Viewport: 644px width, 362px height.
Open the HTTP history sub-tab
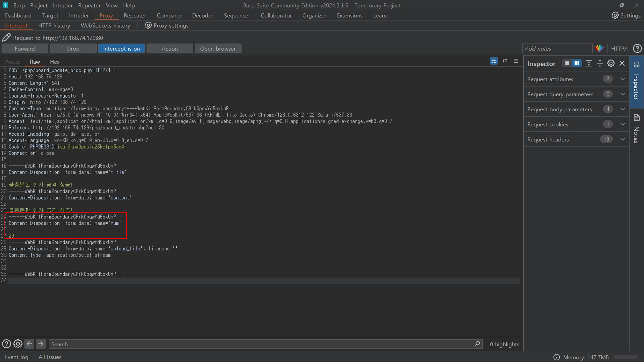click(54, 26)
